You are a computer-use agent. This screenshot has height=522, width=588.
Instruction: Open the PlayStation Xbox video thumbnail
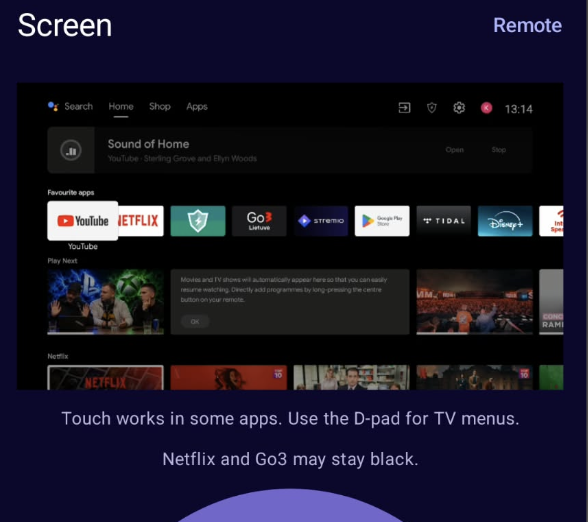click(x=105, y=302)
